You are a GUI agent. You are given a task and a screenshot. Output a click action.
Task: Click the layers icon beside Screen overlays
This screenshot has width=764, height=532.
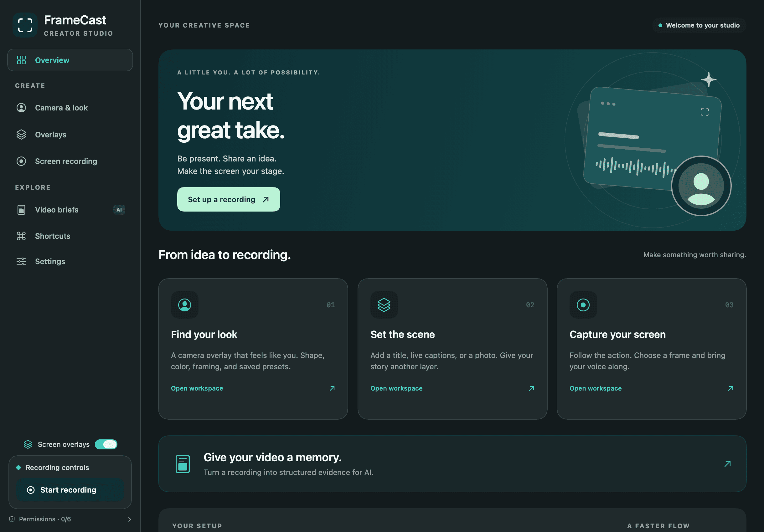pos(28,445)
